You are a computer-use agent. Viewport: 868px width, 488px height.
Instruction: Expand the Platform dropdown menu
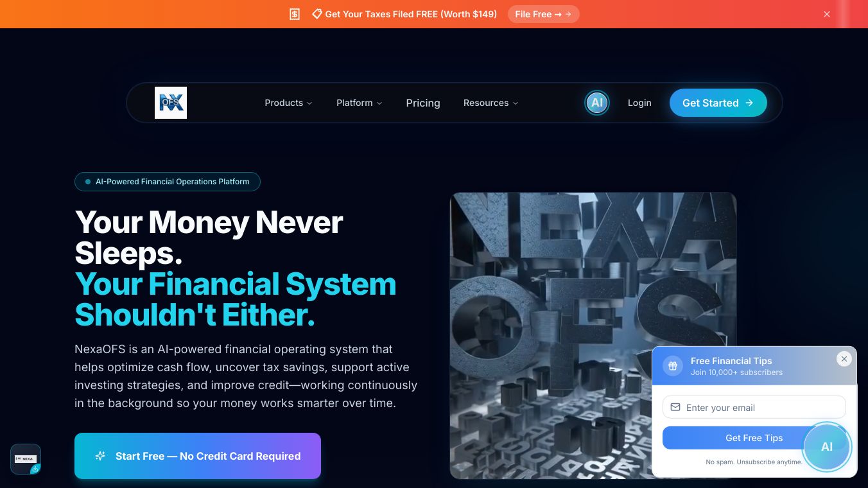(x=360, y=103)
